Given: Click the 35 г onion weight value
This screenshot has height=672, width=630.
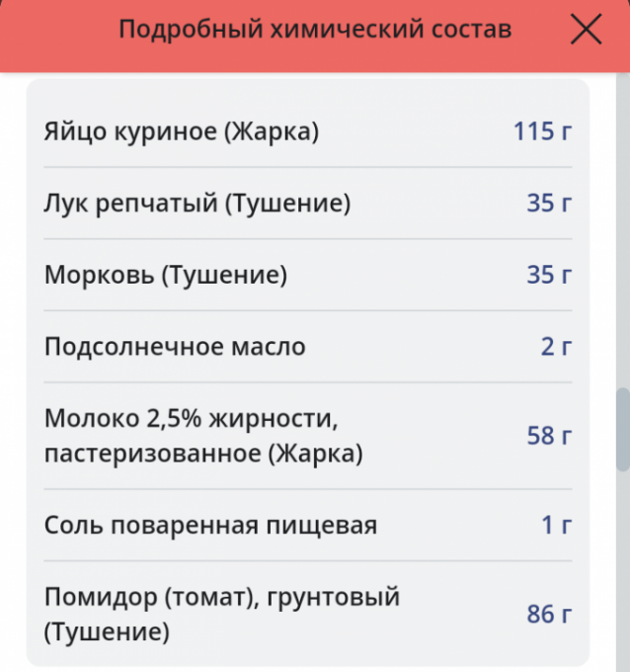Looking at the screenshot, I should (549, 203).
